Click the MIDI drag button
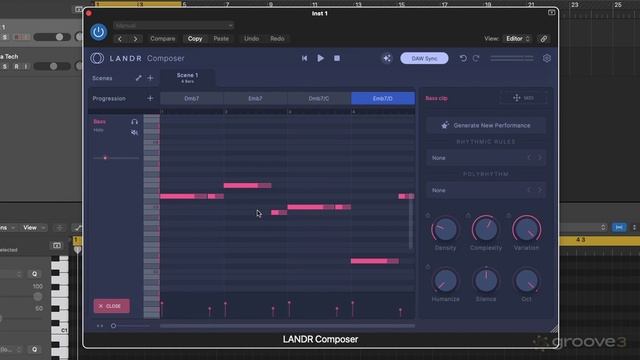 [523, 98]
